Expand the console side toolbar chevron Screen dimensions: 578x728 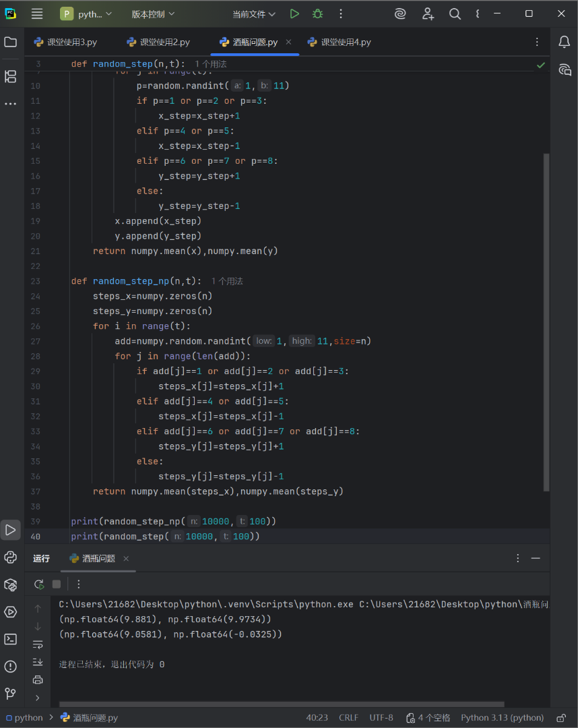pos(38,698)
